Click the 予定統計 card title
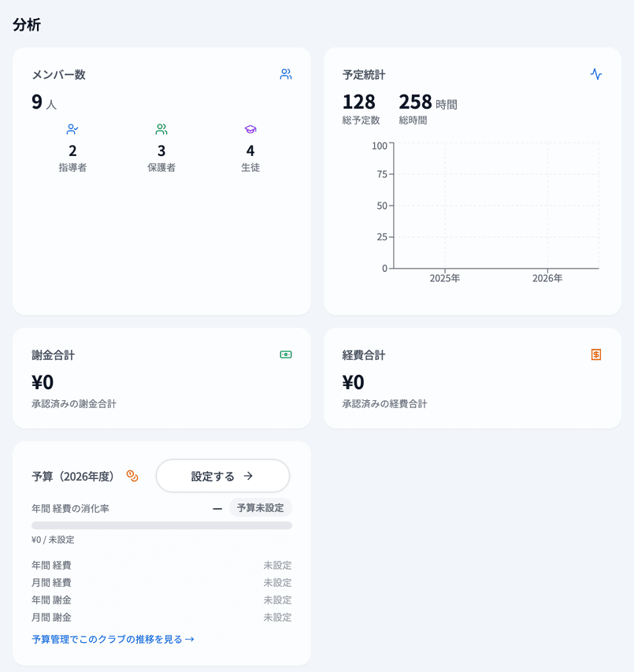634x672 pixels. click(364, 75)
